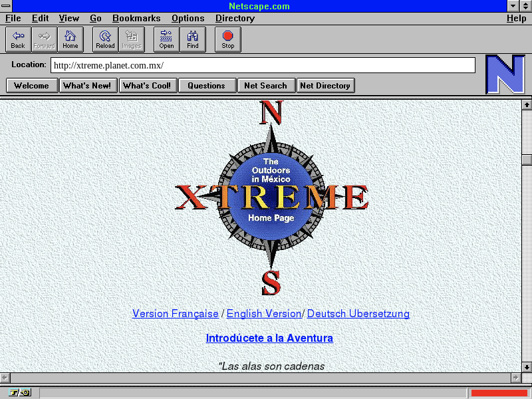This screenshot has height=399, width=532.
Task: Open the Bookmarks menu
Action: (136, 19)
